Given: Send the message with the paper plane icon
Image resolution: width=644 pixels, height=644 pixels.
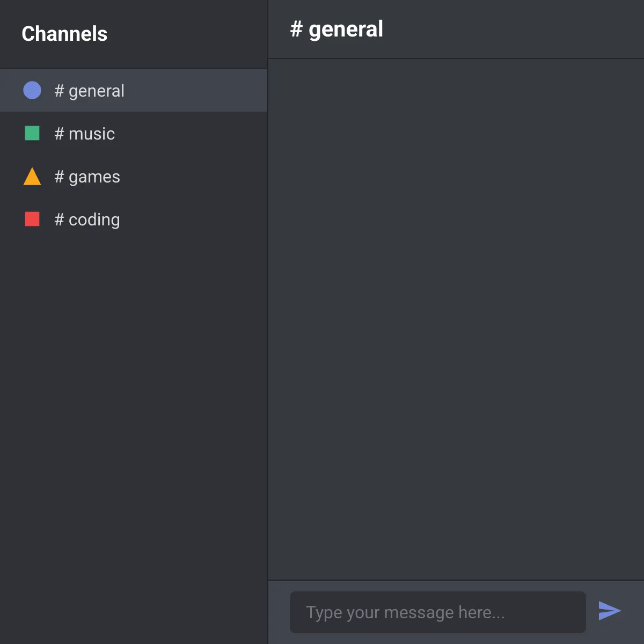Looking at the screenshot, I should (610, 611).
